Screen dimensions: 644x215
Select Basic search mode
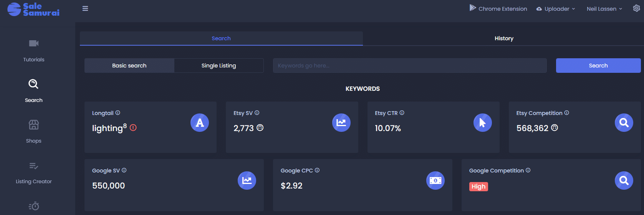point(129,66)
